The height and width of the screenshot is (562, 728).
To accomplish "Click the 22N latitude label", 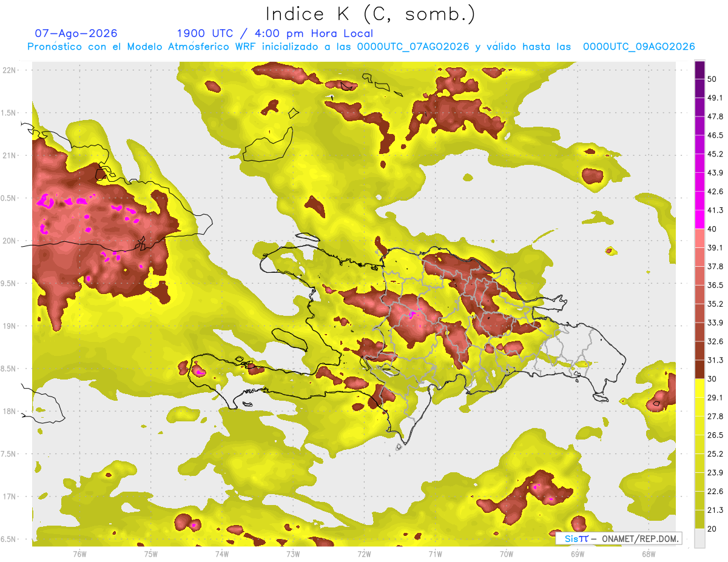I will pos(10,70).
